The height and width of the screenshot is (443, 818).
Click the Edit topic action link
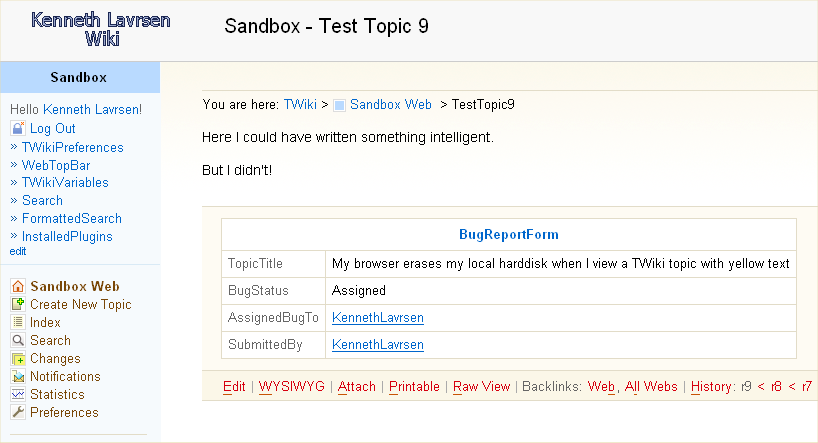click(x=234, y=386)
